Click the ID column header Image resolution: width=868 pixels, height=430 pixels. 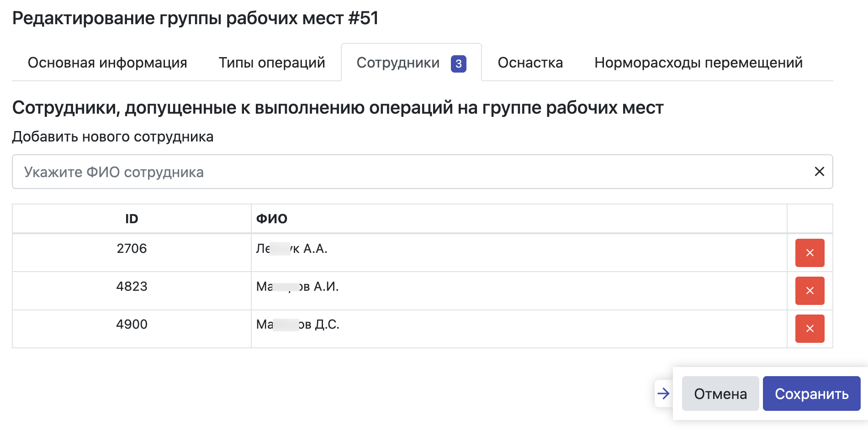[x=132, y=219]
